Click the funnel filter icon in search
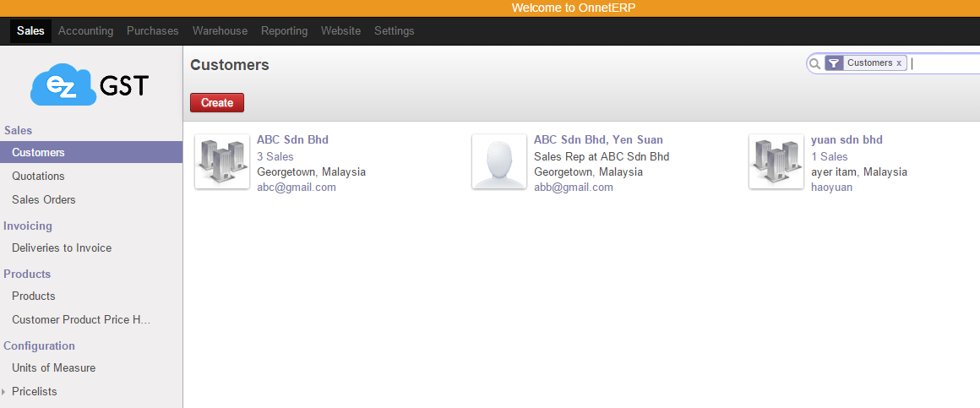This screenshot has height=408, width=980. [834, 63]
